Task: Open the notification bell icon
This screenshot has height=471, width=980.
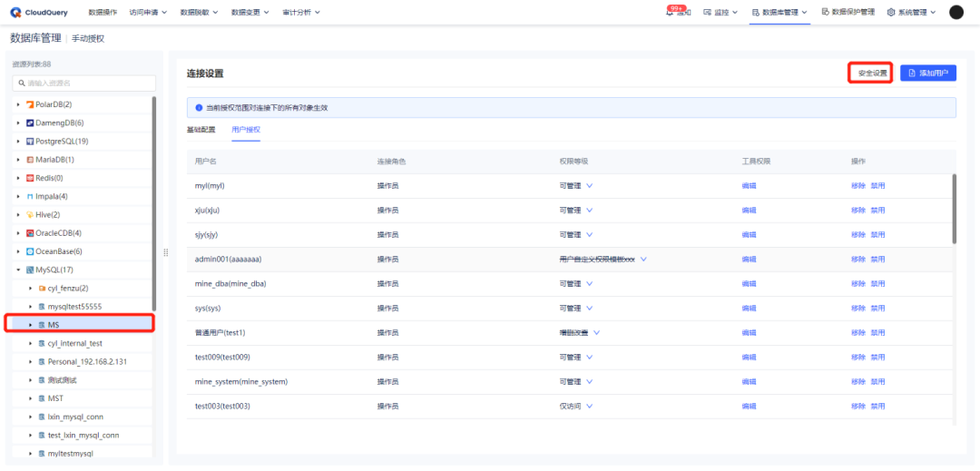Action: coord(670,13)
